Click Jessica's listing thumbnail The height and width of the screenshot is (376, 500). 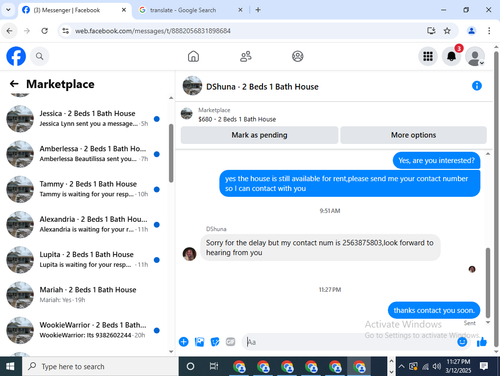(x=20, y=119)
